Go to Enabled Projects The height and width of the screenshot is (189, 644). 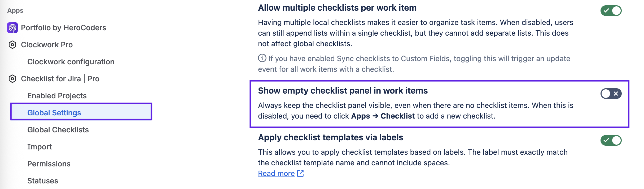tap(57, 96)
